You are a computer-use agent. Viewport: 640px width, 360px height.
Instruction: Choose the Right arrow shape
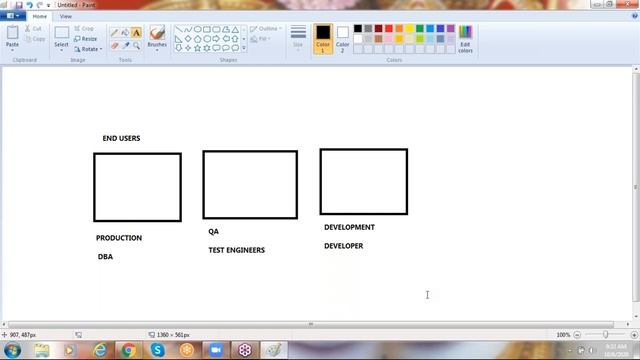coord(216,39)
